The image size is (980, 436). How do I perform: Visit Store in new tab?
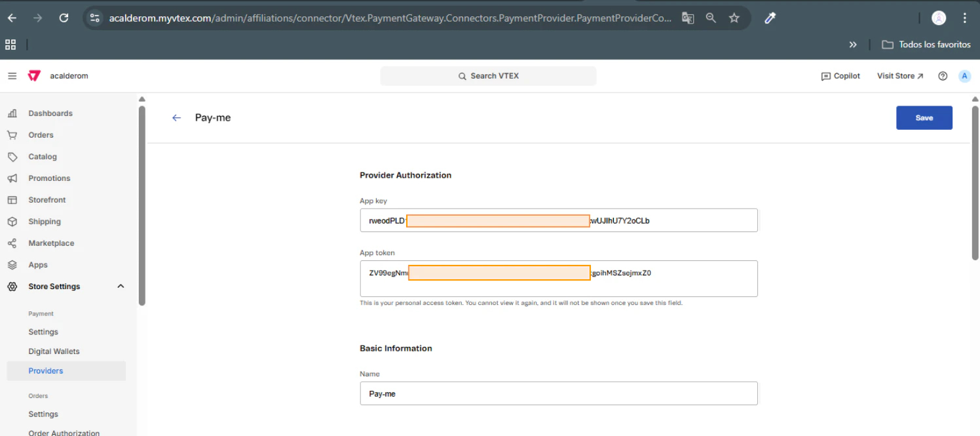(x=900, y=76)
